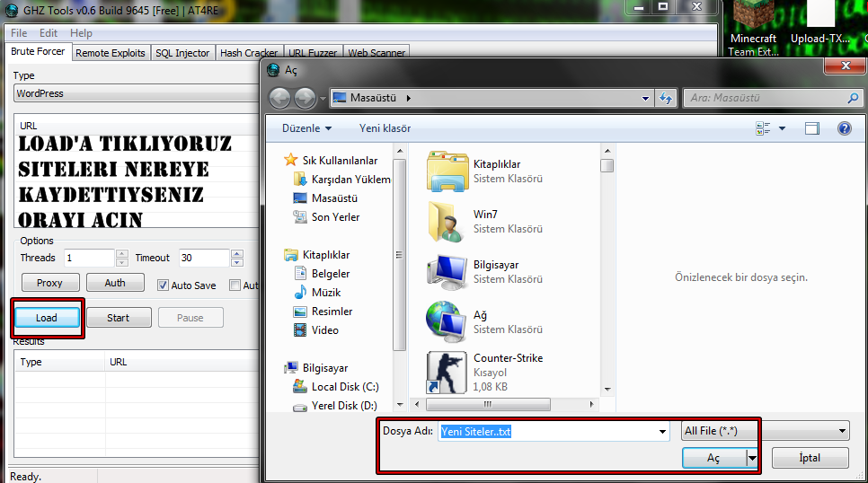
Task: Expand the address bar history dropdown
Action: point(645,99)
